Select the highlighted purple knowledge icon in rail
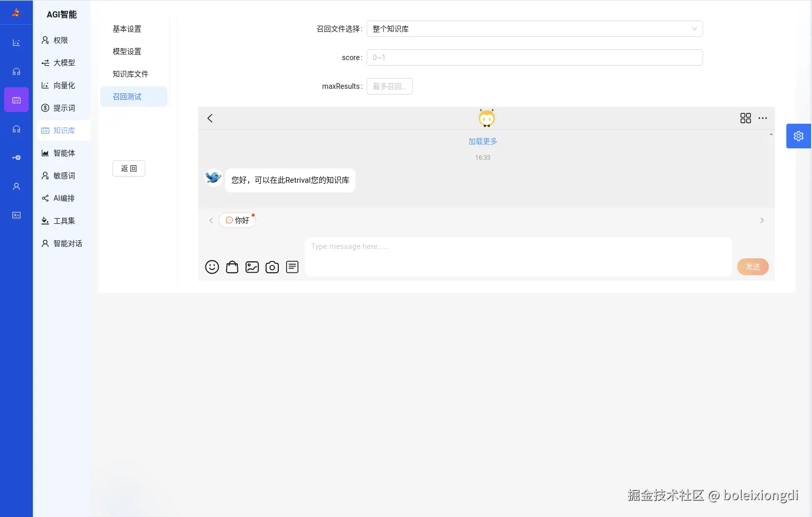The width and height of the screenshot is (812, 517). click(16, 100)
